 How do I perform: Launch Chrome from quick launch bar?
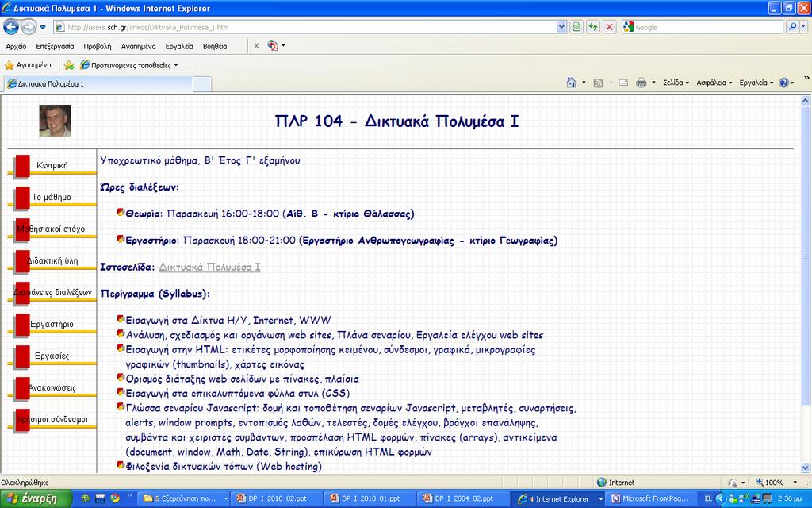click(115, 498)
